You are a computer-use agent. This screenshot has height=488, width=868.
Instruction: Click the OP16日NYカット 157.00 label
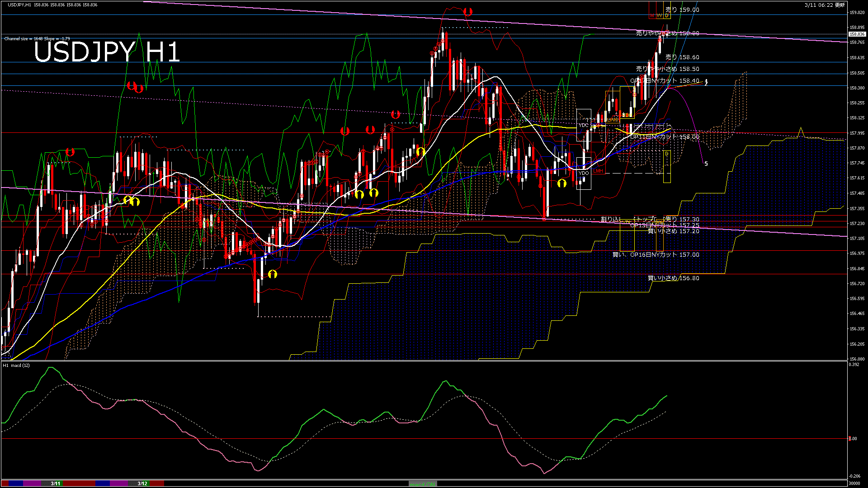656,255
